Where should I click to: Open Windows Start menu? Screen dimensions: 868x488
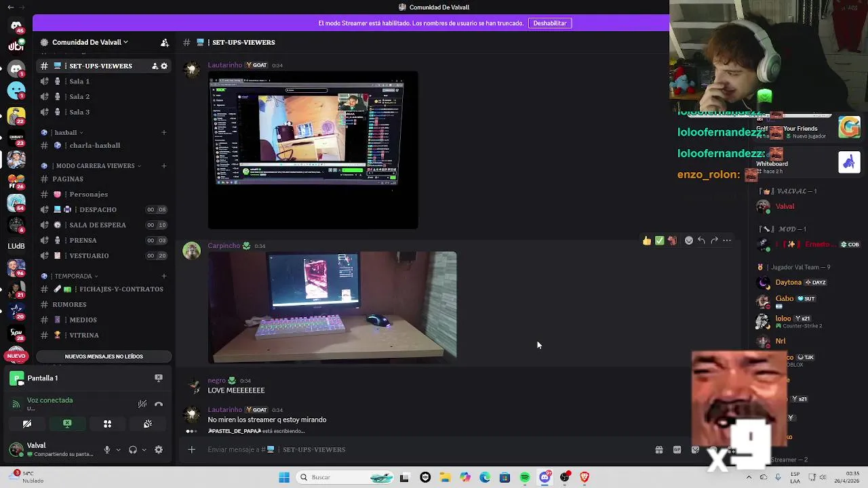[x=284, y=477]
